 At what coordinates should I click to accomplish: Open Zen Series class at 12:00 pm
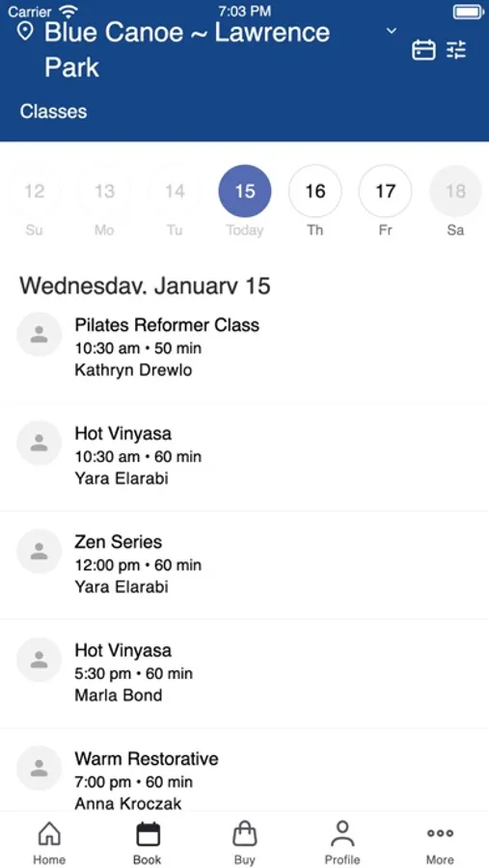point(244,565)
